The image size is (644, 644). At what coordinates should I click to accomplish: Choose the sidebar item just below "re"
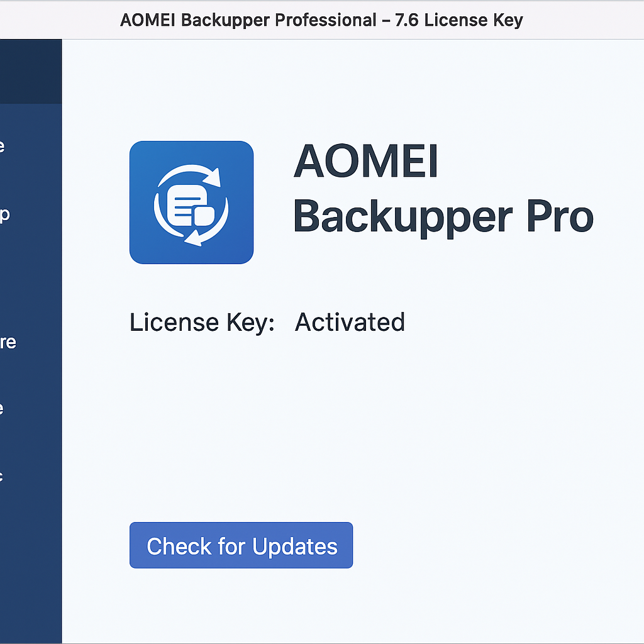[x=3, y=408]
